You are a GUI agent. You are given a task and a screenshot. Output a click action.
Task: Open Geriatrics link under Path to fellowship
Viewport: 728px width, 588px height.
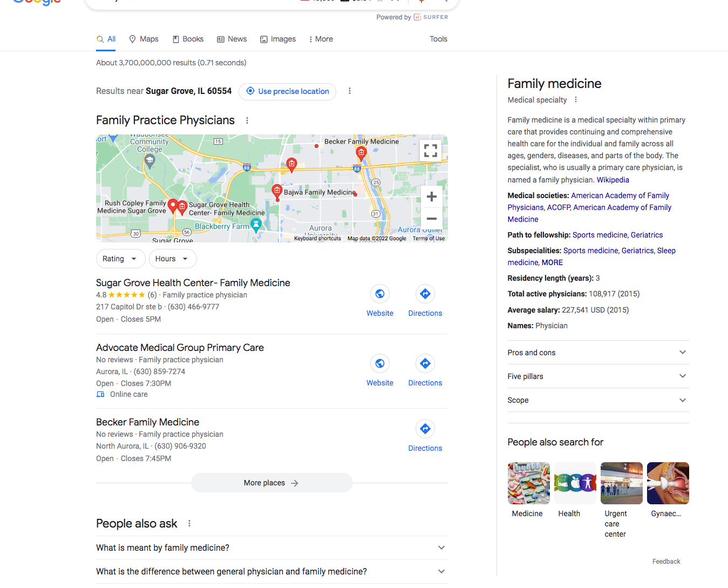click(647, 235)
